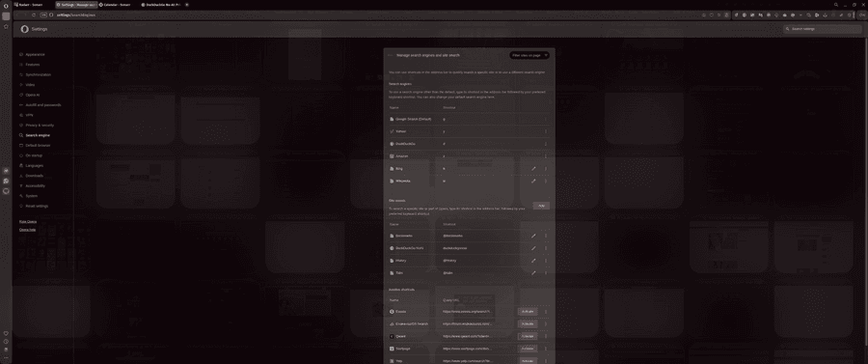
Task: Open Autofill and passwords settings
Action: pos(42,104)
